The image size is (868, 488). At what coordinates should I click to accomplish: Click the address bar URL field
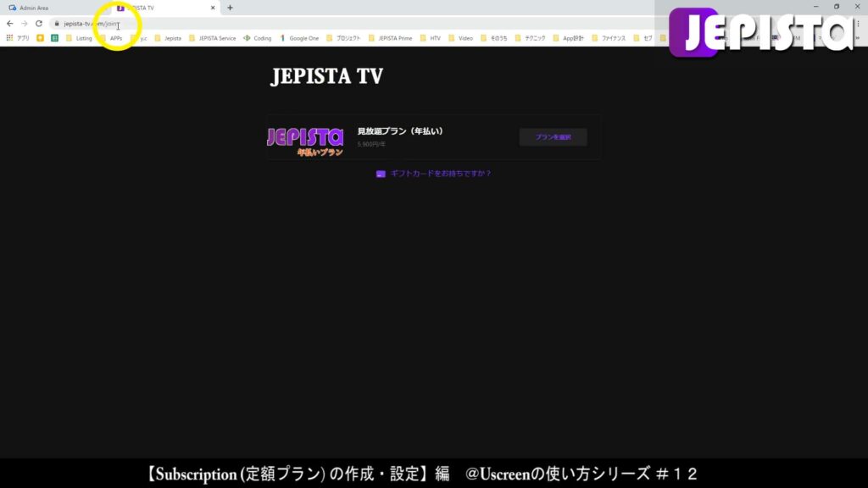point(354,24)
